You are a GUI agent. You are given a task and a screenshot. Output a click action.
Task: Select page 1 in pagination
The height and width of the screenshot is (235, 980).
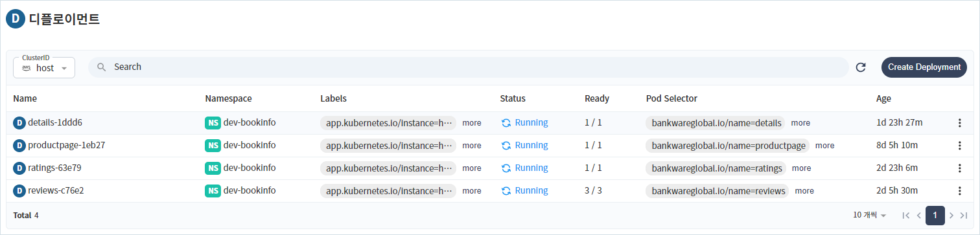[x=935, y=215]
